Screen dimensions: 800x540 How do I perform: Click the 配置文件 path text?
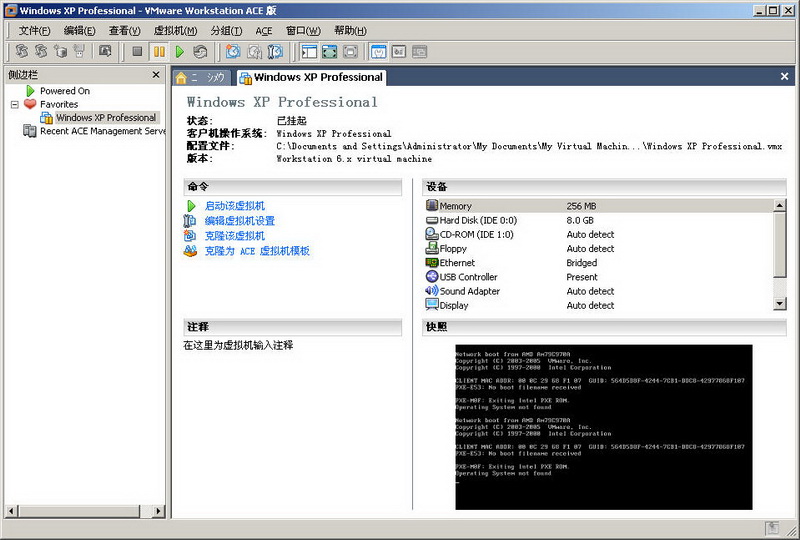click(529, 146)
